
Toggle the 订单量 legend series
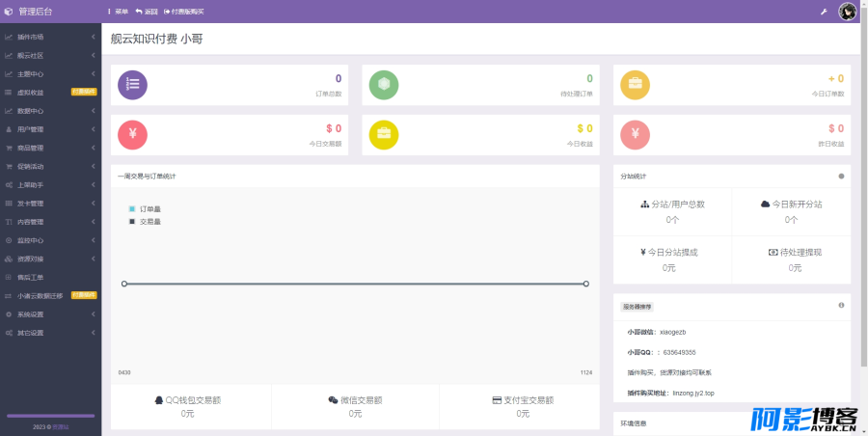pyautogui.click(x=145, y=209)
